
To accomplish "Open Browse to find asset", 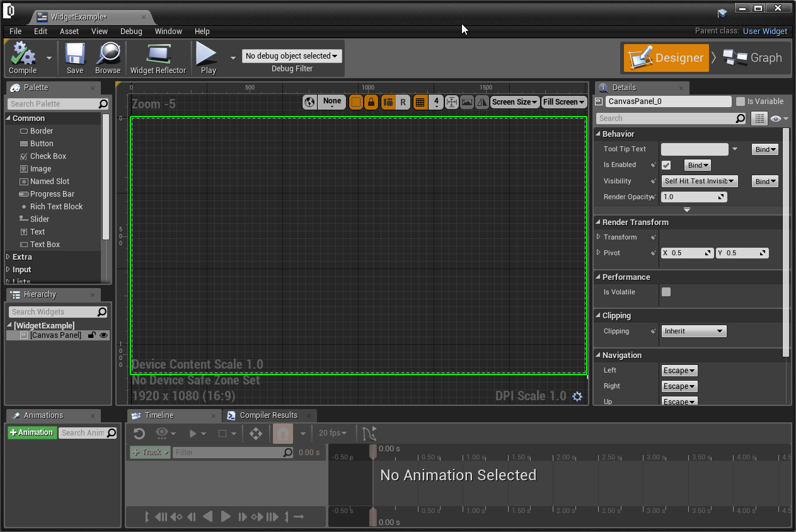I will pos(108,54).
